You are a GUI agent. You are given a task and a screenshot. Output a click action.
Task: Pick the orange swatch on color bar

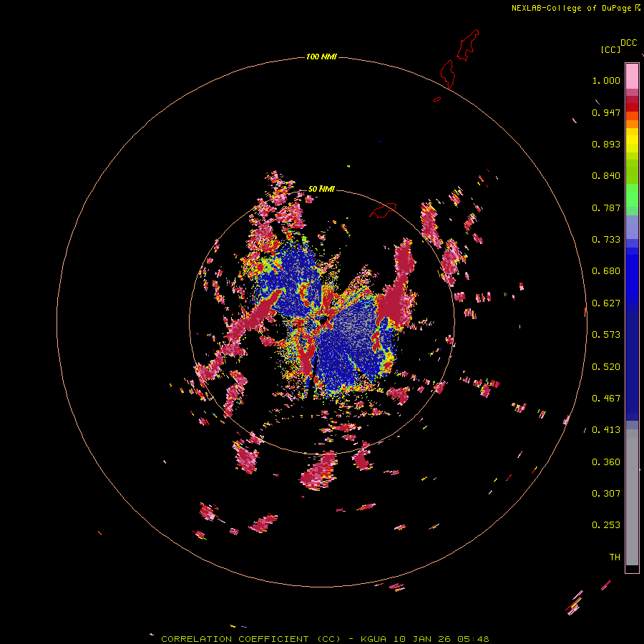632,124
